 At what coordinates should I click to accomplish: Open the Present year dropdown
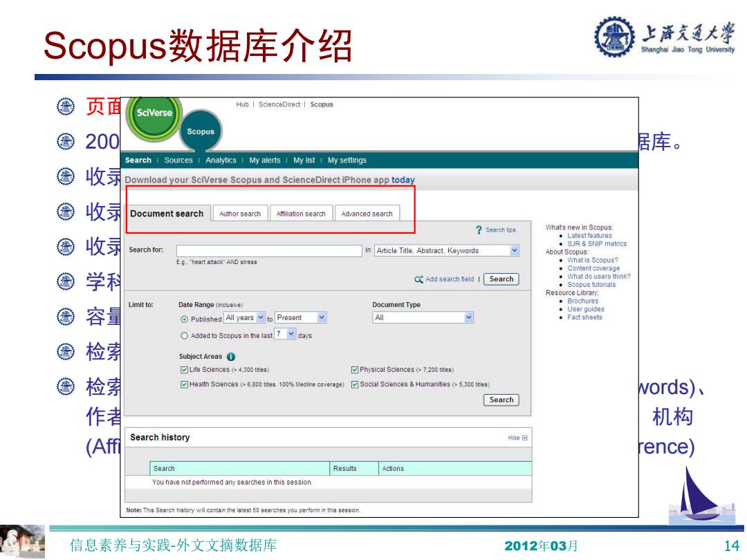coord(301,317)
